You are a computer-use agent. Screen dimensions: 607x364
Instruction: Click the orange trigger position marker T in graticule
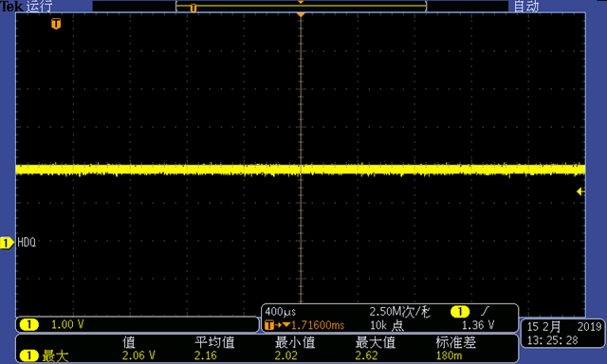point(56,24)
